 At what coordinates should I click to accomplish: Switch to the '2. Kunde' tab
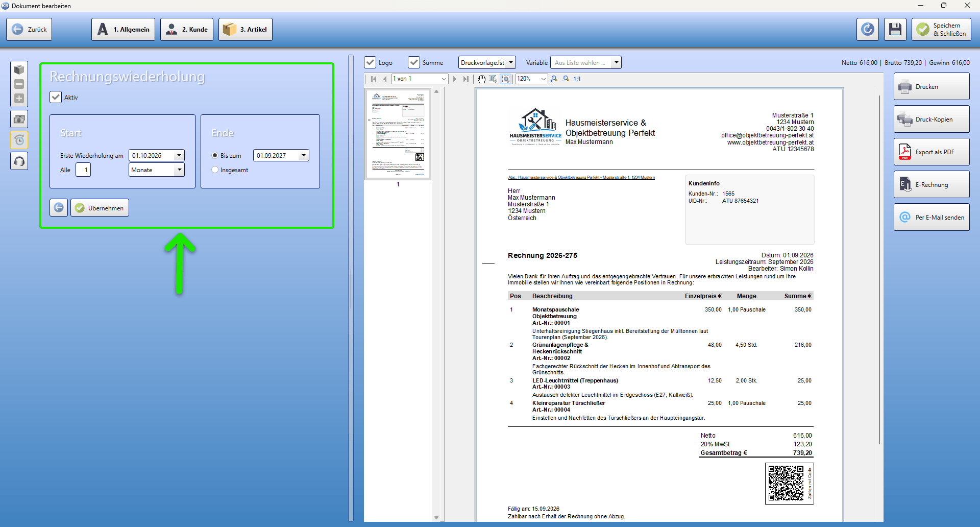tap(187, 29)
